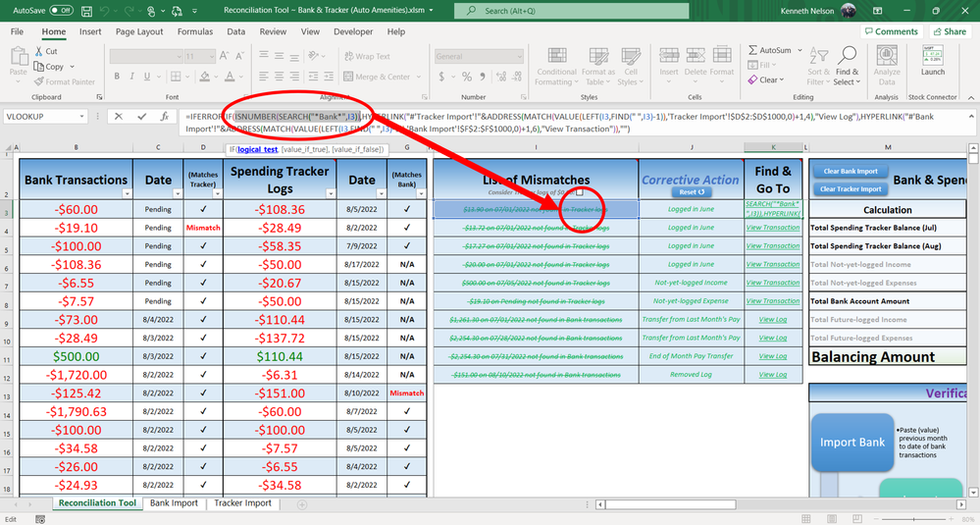Click the Copy icon

[39, 67]
